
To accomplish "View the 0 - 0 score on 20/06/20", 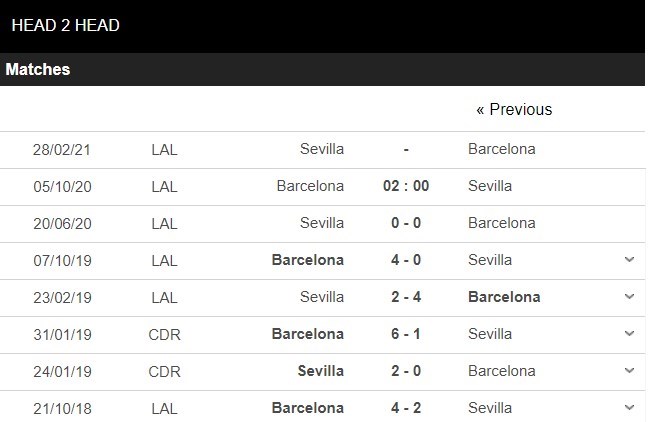I will click(406, 223).
